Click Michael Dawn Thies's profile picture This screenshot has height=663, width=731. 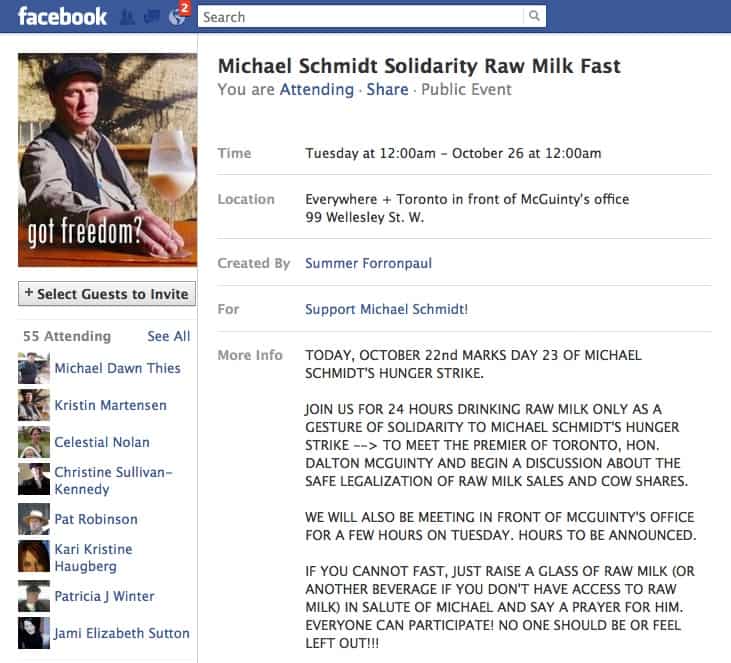pos(34,368)
